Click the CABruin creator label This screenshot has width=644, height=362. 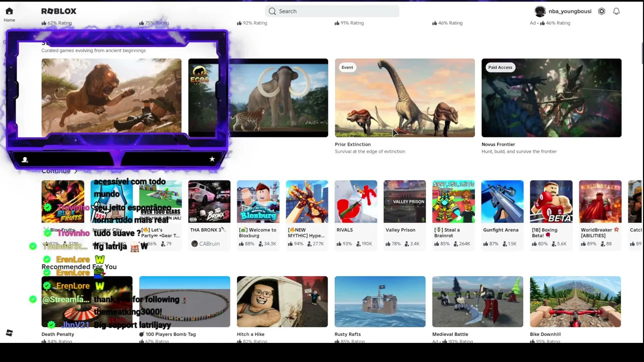[x=205, y=244]
